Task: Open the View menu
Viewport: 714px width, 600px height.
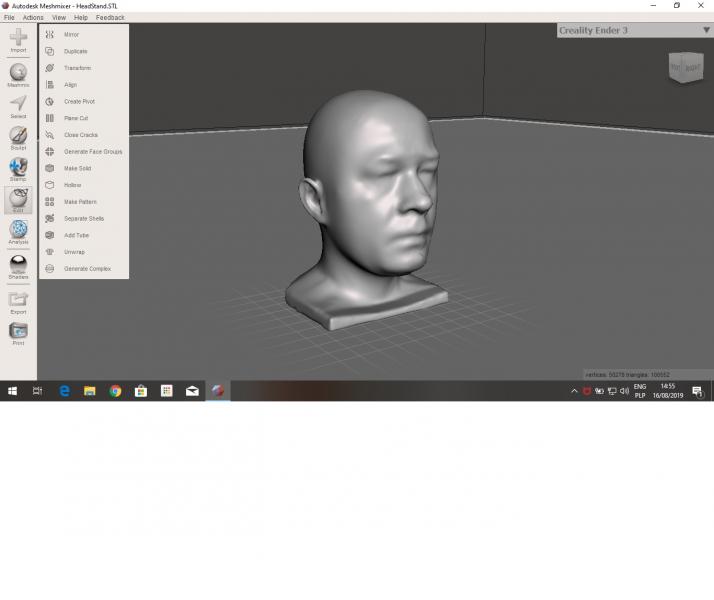Action: pyautogui.click(x=59, y=17)
